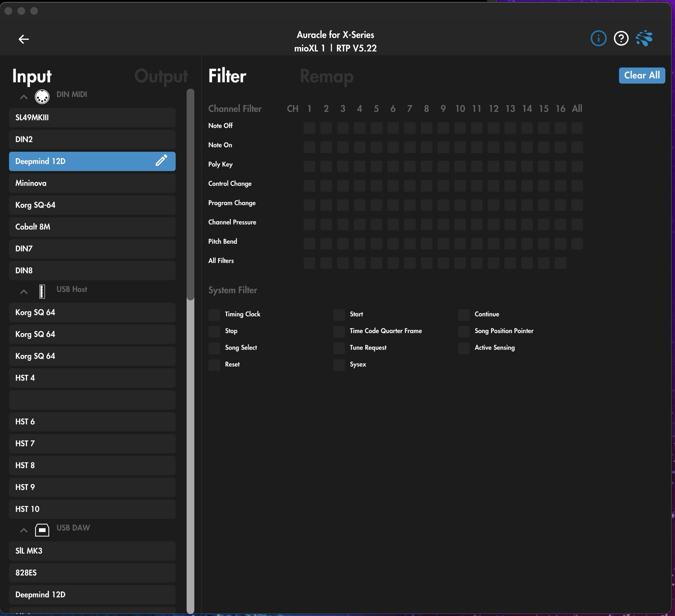Toggle the Song Select filter checkbox
Viewport: 675px width, 616px height.
[x=214, y=348]
